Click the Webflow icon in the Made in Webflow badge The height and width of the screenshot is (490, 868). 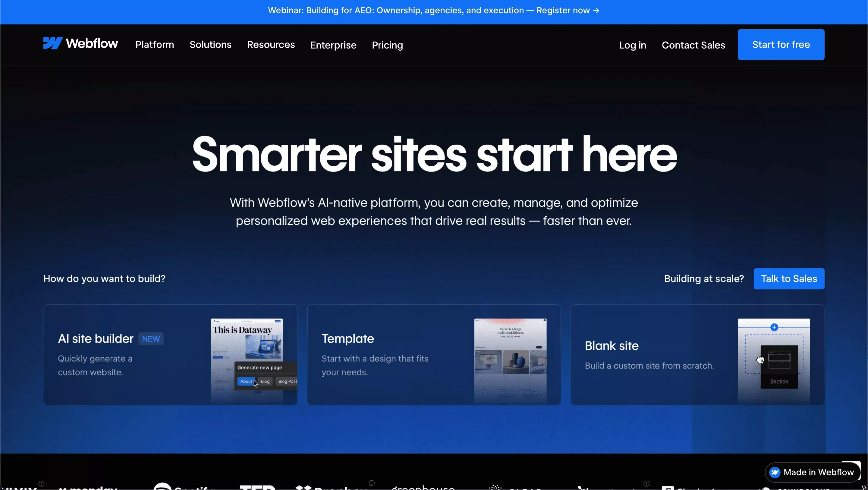pyautogui.click(x=775, y=473)
